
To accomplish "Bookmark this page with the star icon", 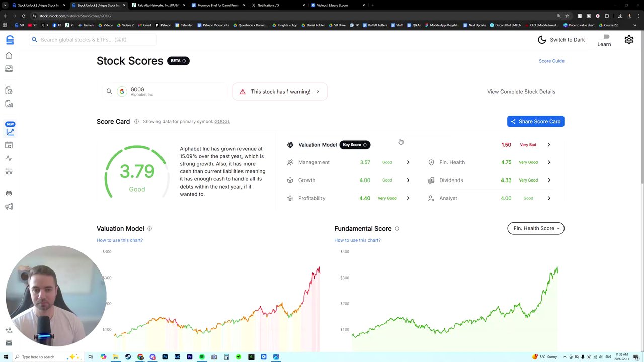I will (567, 16).
